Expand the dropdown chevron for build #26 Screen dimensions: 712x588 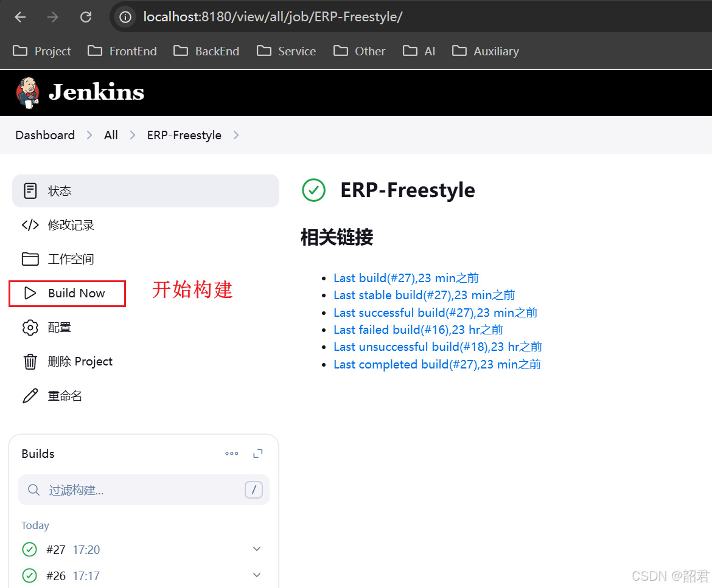[x=257, y=575]
